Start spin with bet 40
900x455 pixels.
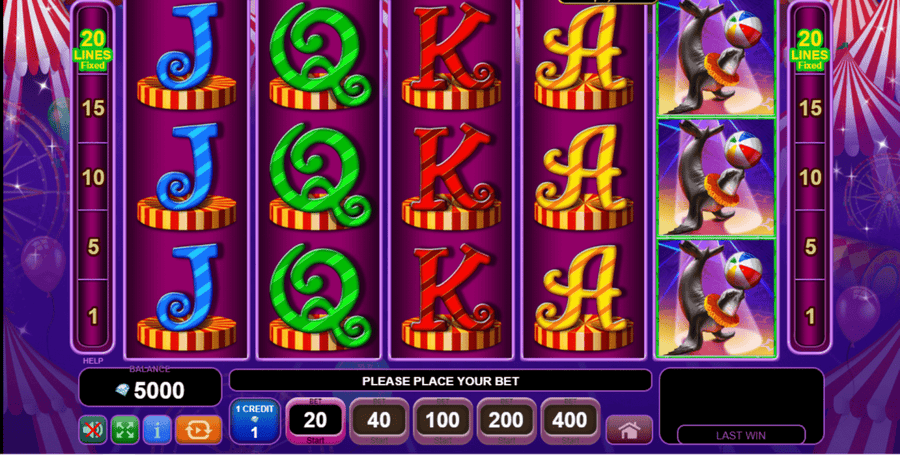pos(379,422)
